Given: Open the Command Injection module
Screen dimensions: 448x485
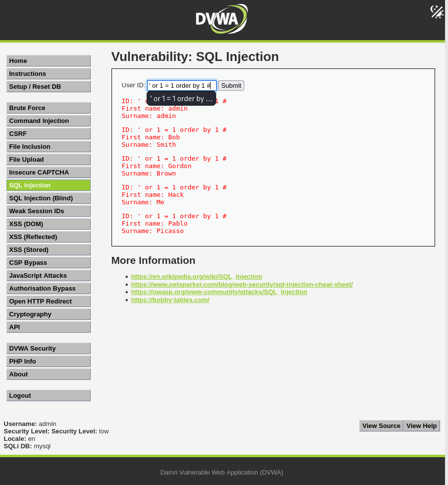Looking at the screenshot, I should (49, 121).
